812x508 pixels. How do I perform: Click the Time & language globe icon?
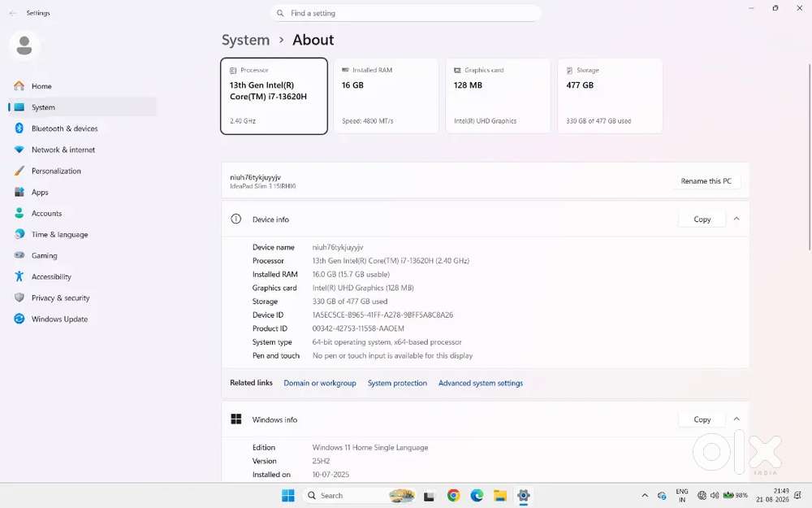(19, 234)
